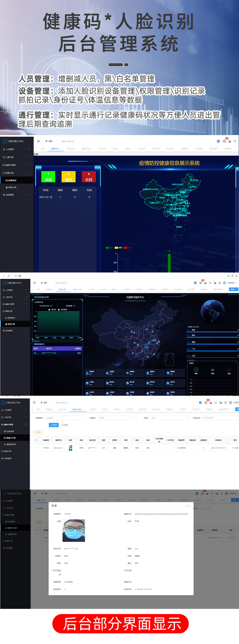Click the shirt theme icon in the 大数据可视化平台 screenshot header

[210, 283]
